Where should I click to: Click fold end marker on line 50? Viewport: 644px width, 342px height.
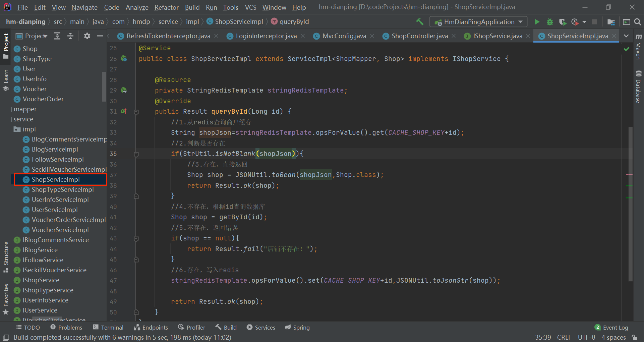click(x=136, y=312)
